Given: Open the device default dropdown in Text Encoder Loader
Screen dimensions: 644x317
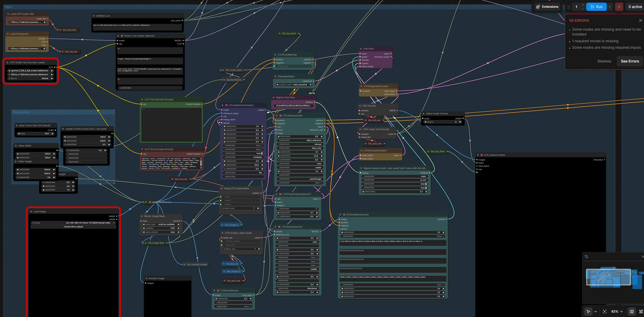Looking at the screenshot, I should point(31,79).
